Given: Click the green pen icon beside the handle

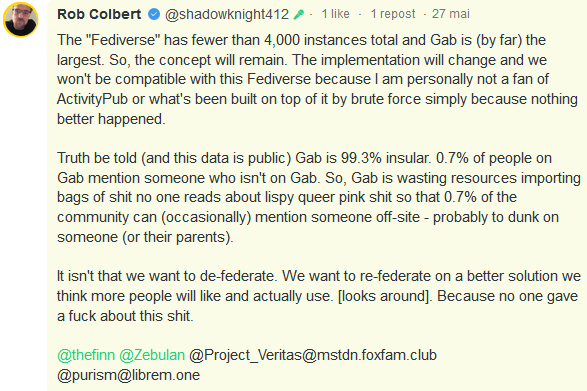Looking at the screenshot, I should pos(299,14).
